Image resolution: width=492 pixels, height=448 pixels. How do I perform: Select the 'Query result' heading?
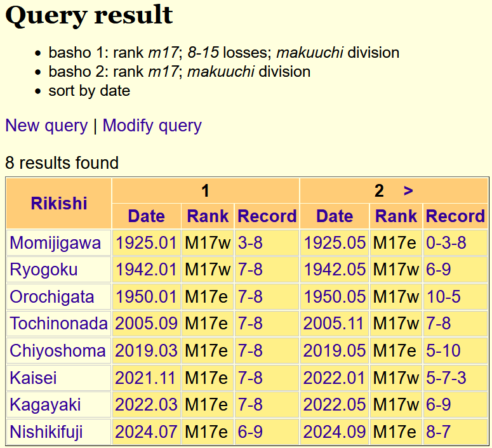point(89,16)
